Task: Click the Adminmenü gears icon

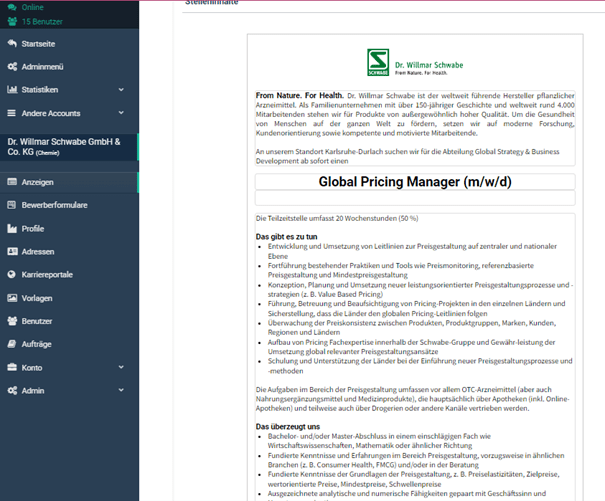Action: [x=12, y=67]
